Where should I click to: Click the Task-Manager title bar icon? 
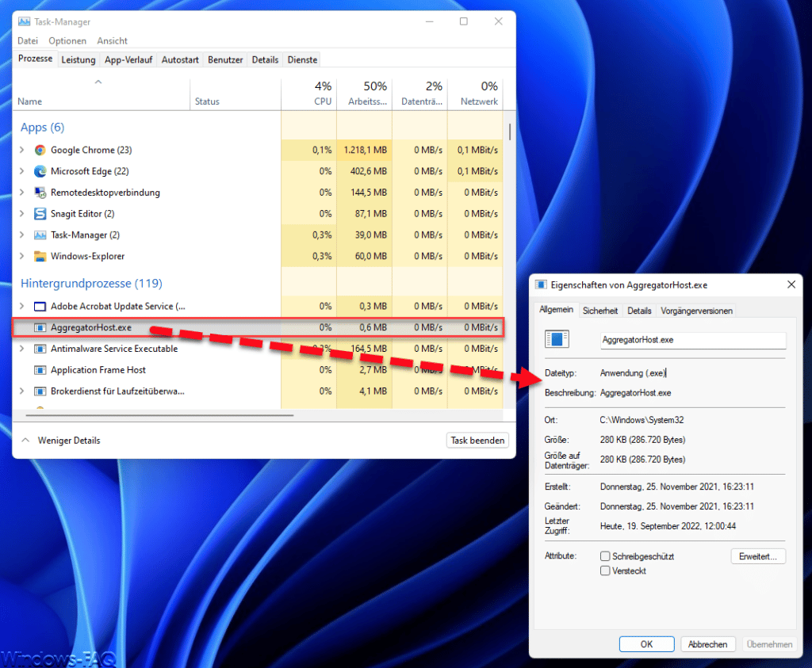(24, 21)
